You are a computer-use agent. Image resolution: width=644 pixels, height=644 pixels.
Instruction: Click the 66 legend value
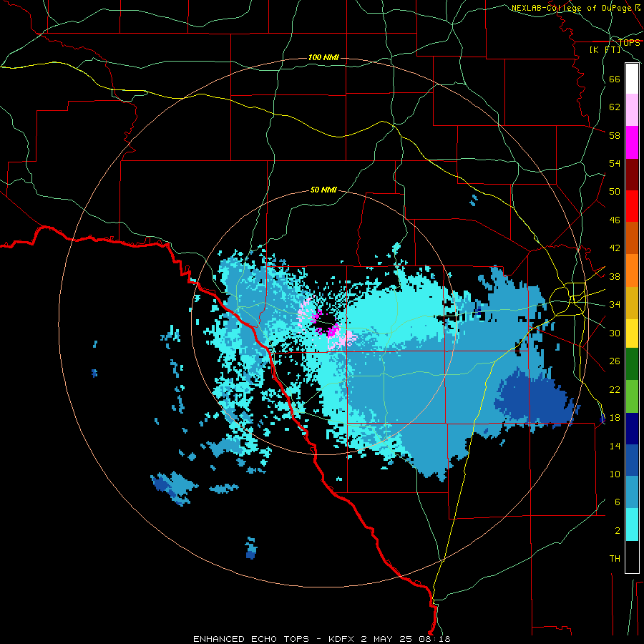(x=615, y=79)
